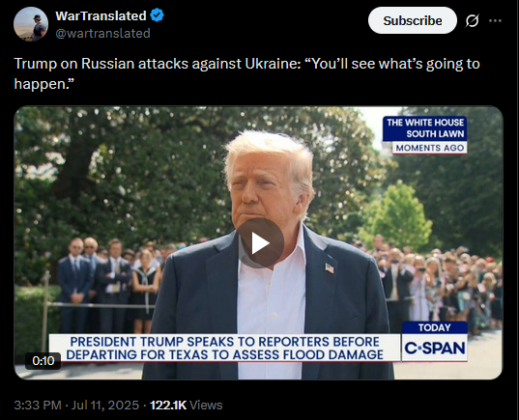
Task: Click the C-SPAN logo in video
Action: [x=435, y=348]
